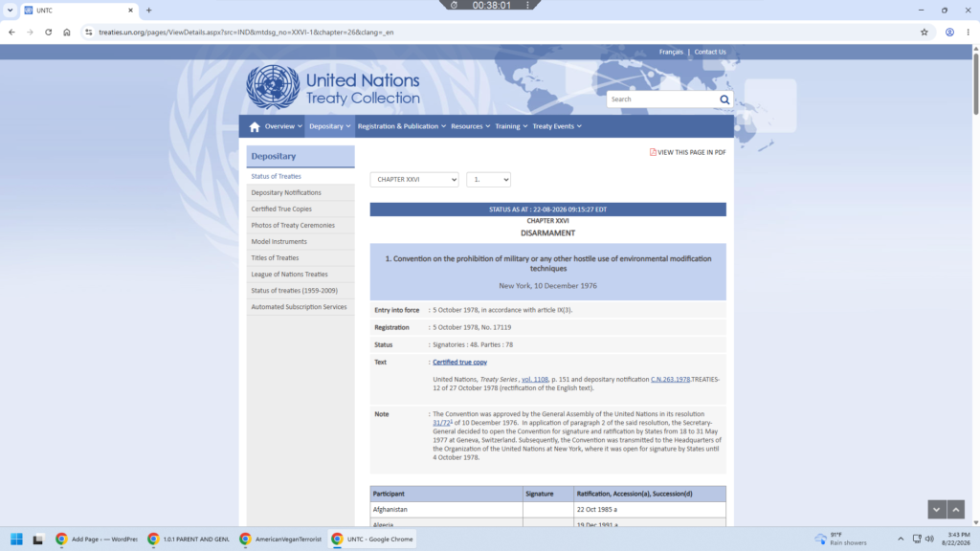The height and width of the screenshot is (551, 980).
Task: Click the date 22 Oct 1985 a
Action: pos(597,509)
